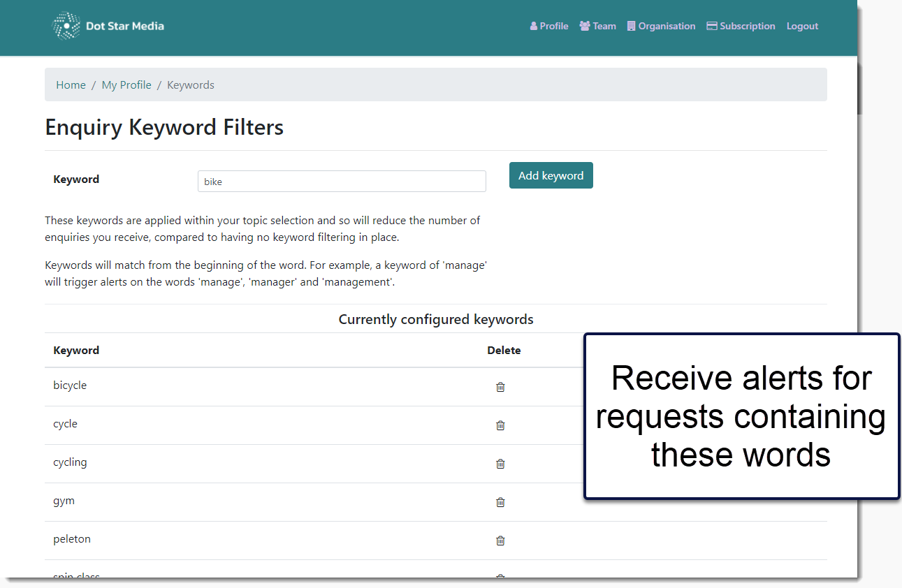Click the trash icon beside 'gym'
The height and width of the screenshot is (588, 902).
click(x=500, y=501)
